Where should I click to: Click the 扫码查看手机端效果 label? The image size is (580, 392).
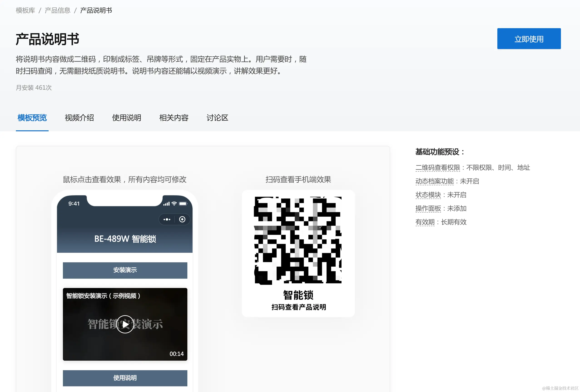(x=298, y=180)
